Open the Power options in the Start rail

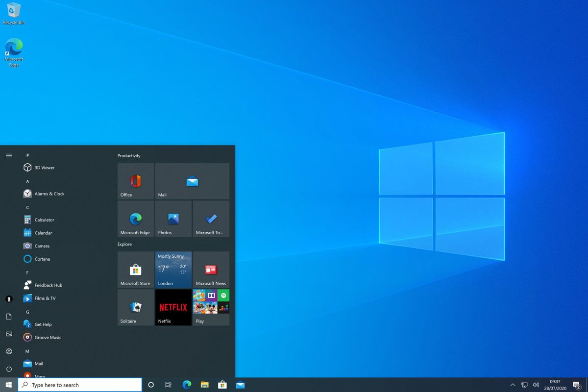pyautogui.click(x=9, y=369)
